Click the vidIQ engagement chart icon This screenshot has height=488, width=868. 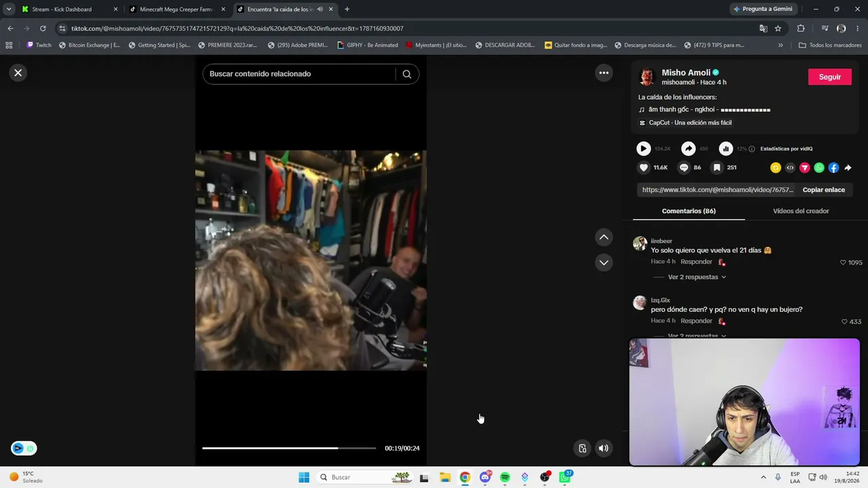coord(726,148)
